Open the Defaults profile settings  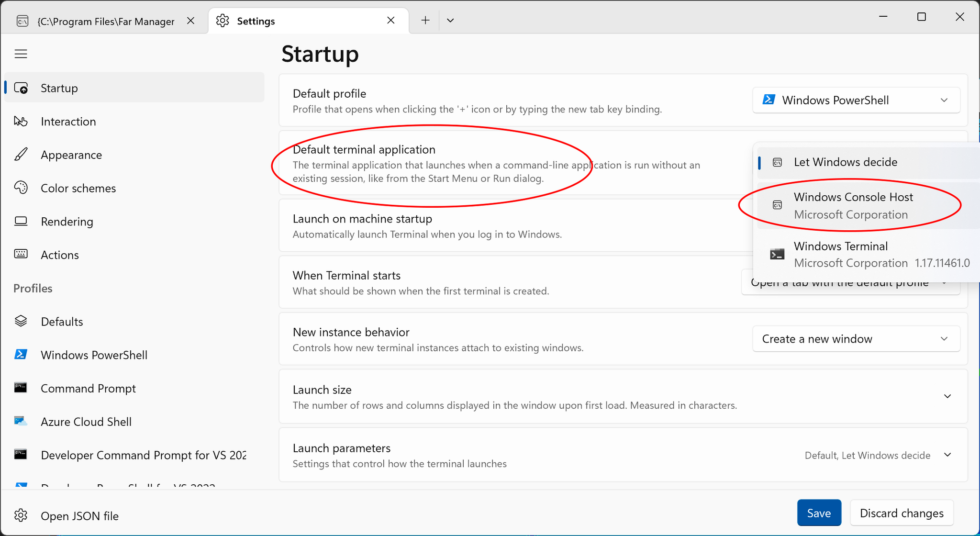pyautogui.click(x=134, y=322)
